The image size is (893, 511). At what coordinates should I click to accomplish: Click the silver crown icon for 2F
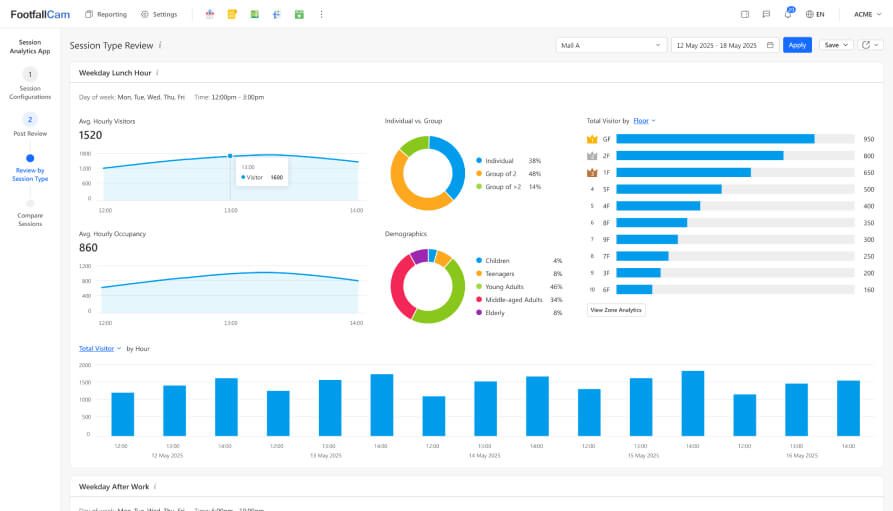(x=592, y=156)
